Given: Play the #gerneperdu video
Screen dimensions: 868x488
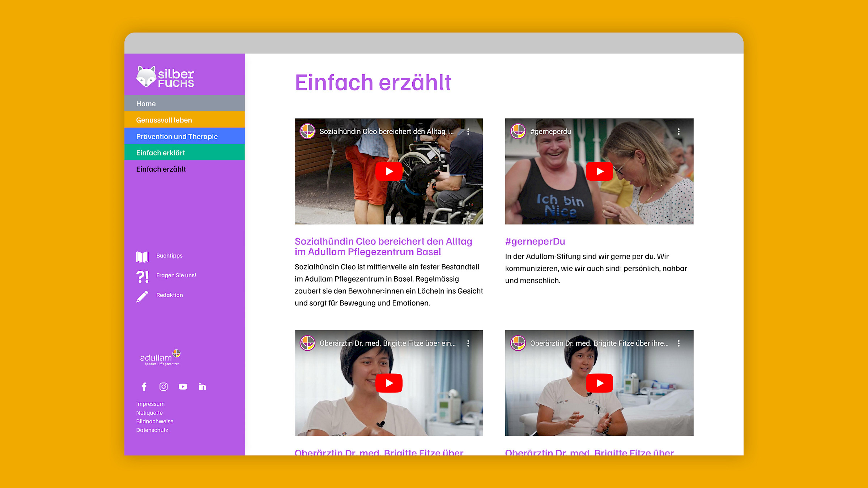Looking at the screenshot, I should pos(599,171).
